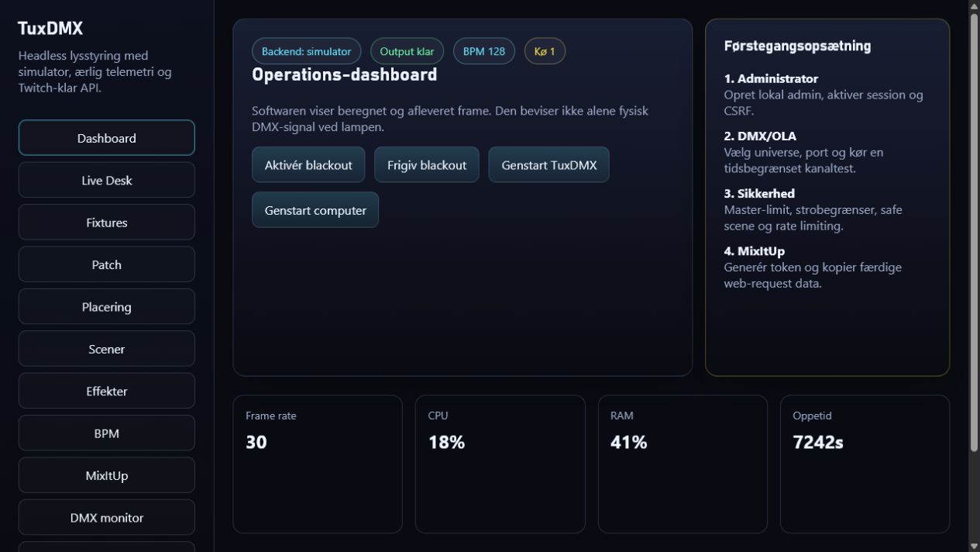Click the TuxDMX title in sidebar
This screenshot has height=552, width=980.
point(50,29)
